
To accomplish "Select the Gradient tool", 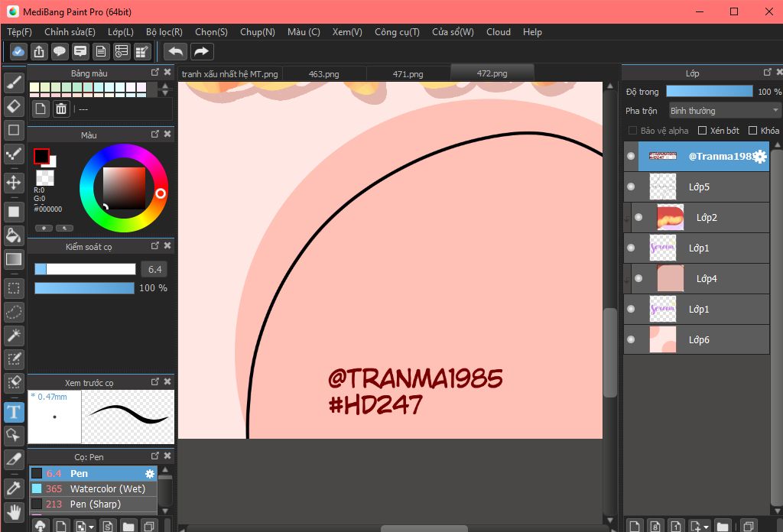I will point(14,259).
